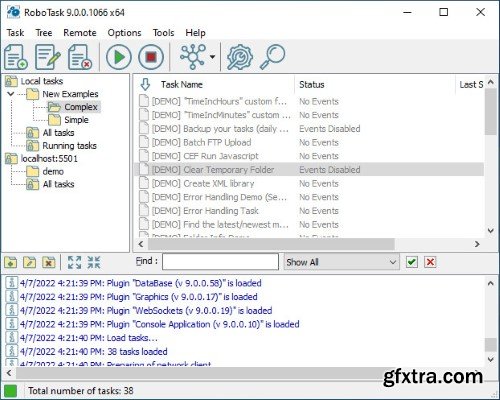Stop the task with red stop button
Viewport: 500px width, 400px height.
[x=151, y=57]
